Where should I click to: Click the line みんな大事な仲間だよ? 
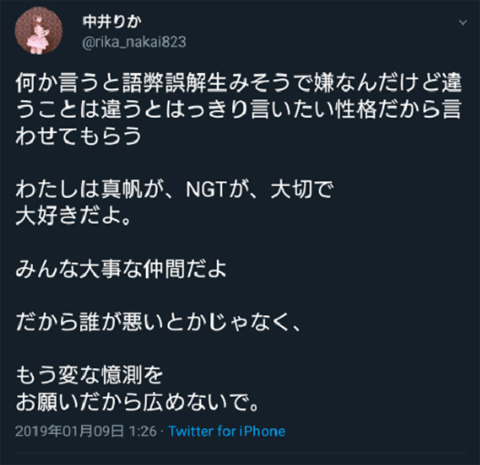coord(121,269)
